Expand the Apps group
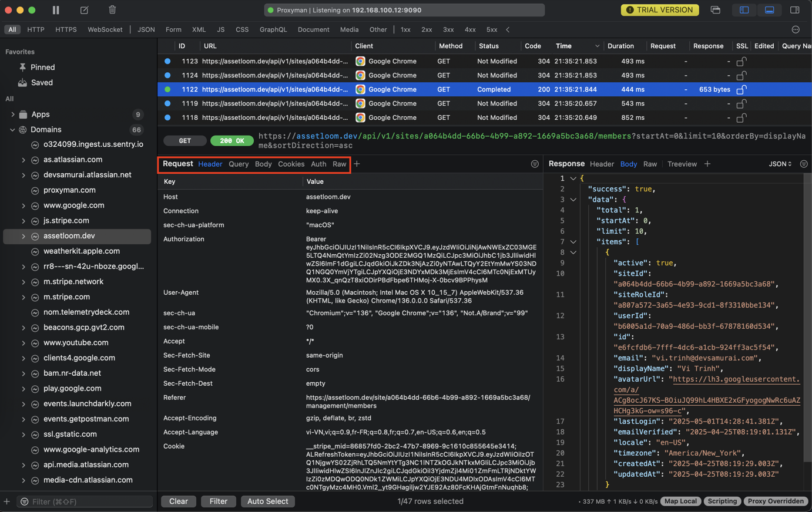Screen dimensions: 812x512 13,114
